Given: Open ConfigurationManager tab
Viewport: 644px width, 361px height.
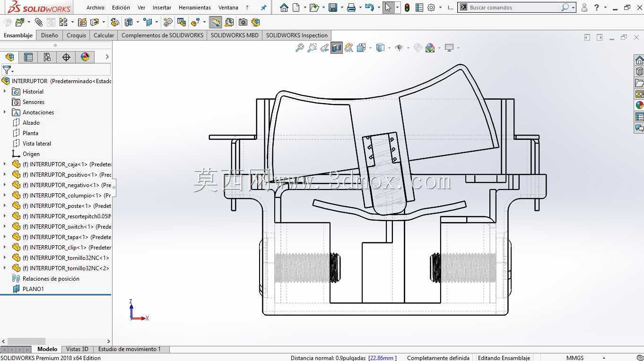Looking at the screenshot, I should 47,57.
